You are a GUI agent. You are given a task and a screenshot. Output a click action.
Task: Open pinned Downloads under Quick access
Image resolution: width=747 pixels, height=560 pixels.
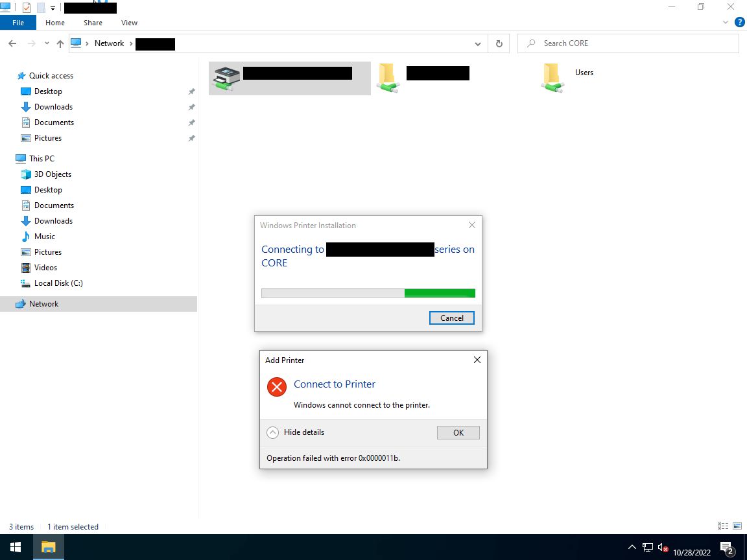pos(53,107)
